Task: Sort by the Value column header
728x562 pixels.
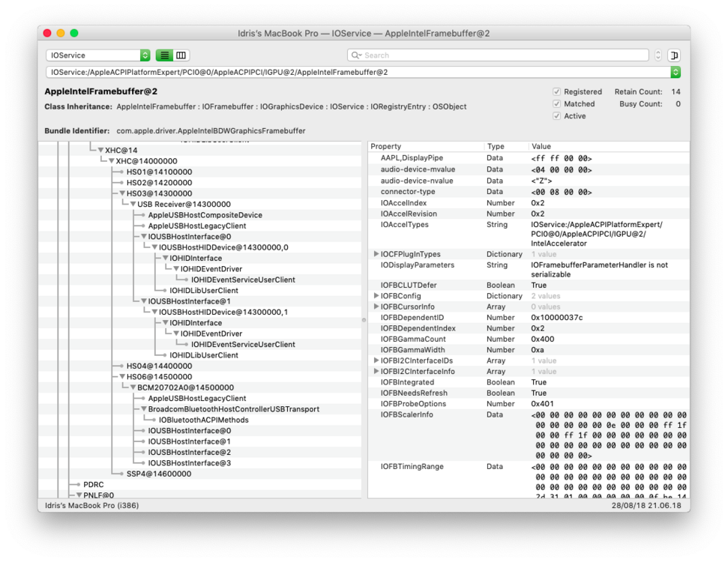Action: (607, 147)
